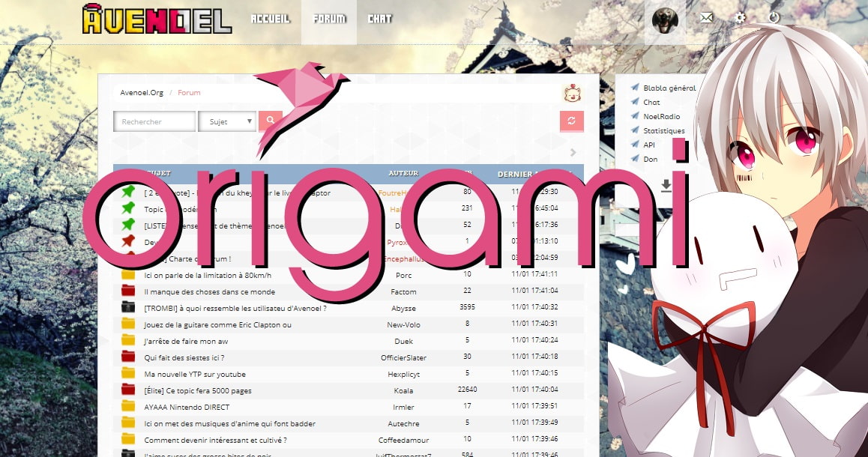
Task: Open '[Élite] Ce topic fera 5000 pages'
Action: pyautogui.click(x=198, y=390)
